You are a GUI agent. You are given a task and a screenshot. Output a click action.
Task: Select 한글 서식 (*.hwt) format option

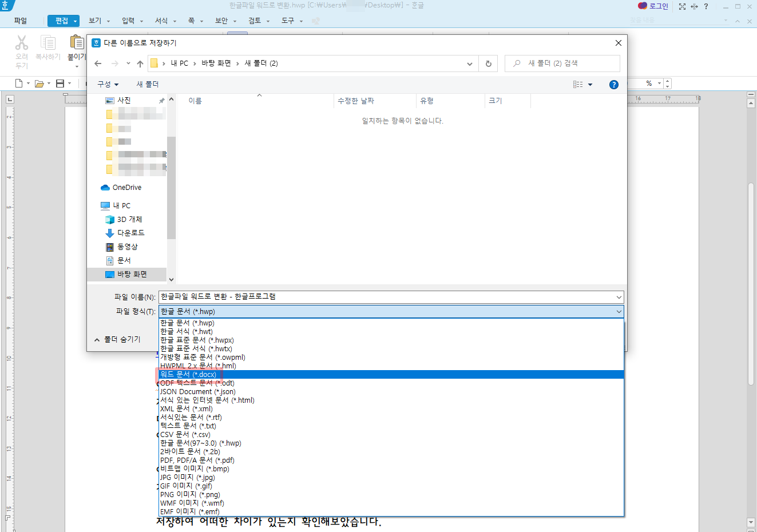click(x=391, y=332)
